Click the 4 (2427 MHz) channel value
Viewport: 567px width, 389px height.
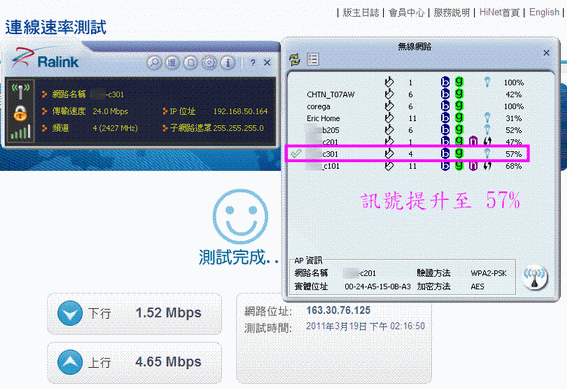[115, 128]
